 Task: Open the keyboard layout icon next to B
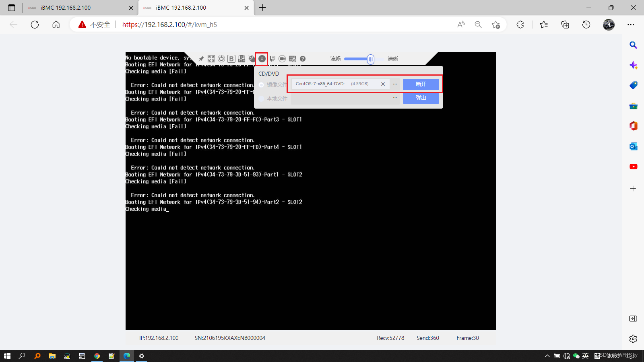pos(242,59)
